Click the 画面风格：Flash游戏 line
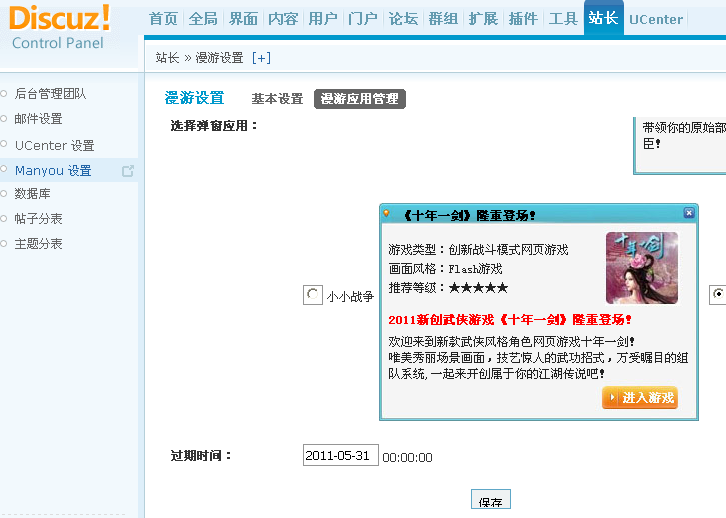 pos(445,269)
